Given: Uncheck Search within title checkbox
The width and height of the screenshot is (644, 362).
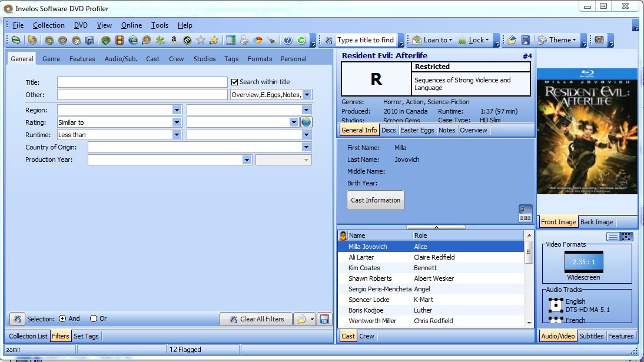Looking at the screenshot, I should click(x=234, y=82).
